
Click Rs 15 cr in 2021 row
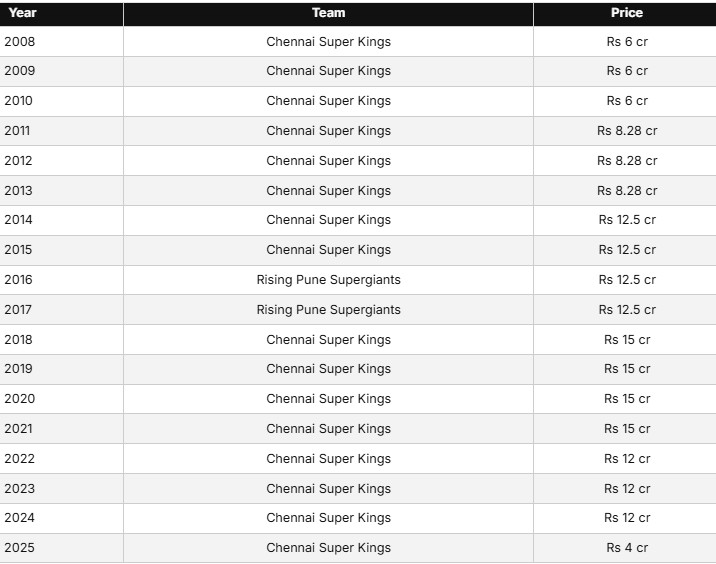click(627, 429)
